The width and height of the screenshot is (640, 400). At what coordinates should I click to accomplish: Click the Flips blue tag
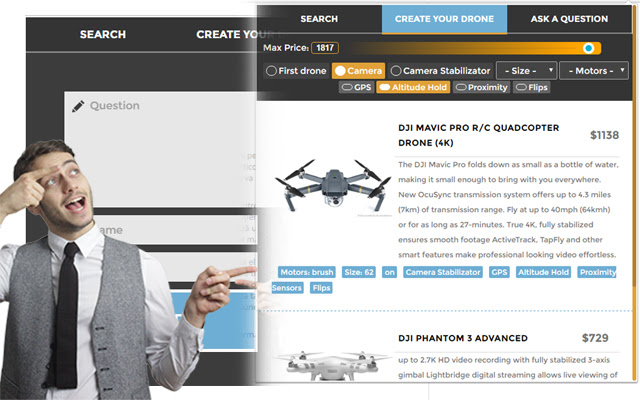(x=321, y=288)
